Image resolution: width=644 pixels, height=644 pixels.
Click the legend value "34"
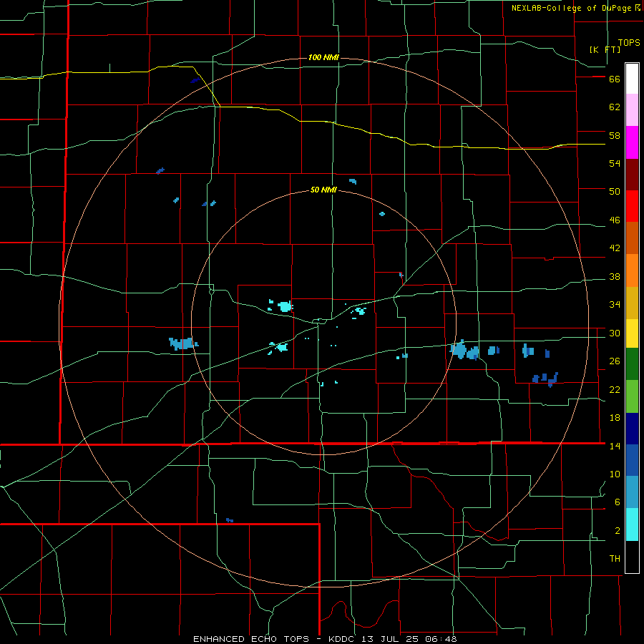coord(615,305)
